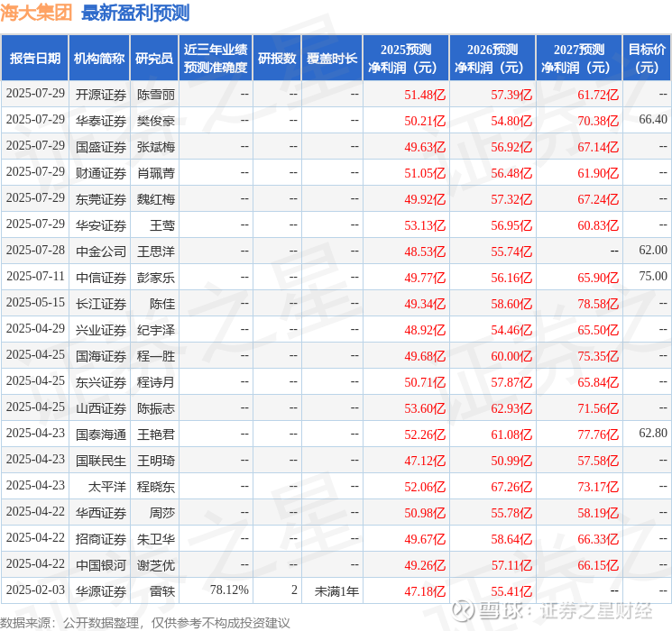Image resolution: width=672 pixels, height=631 pixels.
Task: Click target price value 62.00
Action: tap(653, 251)
